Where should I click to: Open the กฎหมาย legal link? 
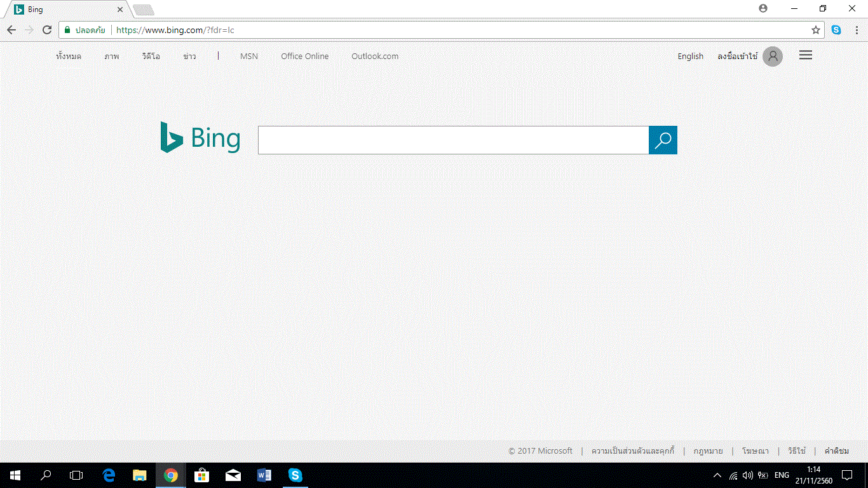click(x=708, y=451)
